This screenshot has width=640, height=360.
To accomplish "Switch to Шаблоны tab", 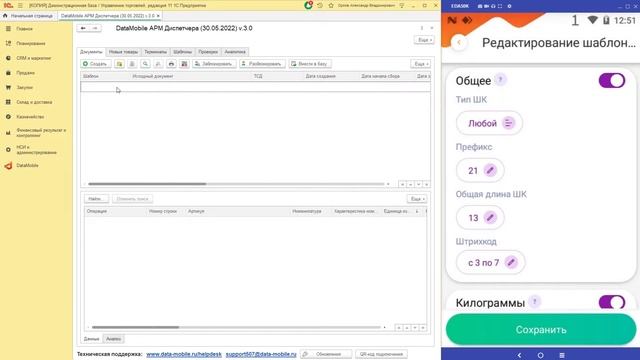I will click(x=182, y=52).
